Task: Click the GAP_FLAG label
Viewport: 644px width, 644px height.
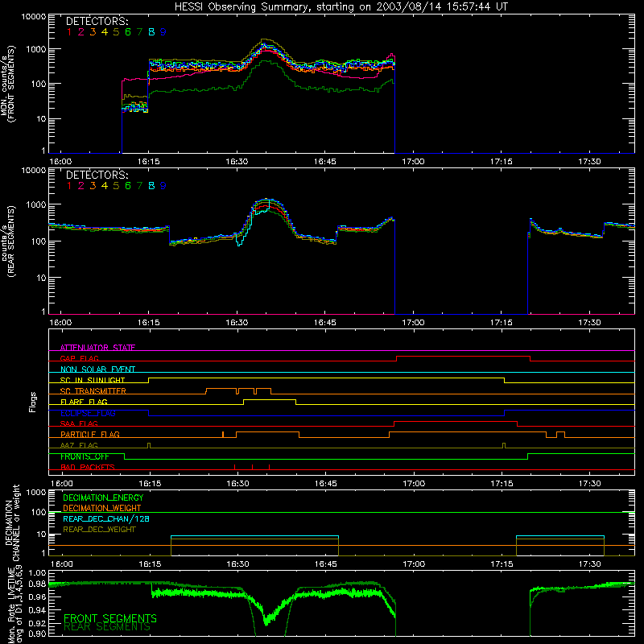Action: [x=79, y=358]
